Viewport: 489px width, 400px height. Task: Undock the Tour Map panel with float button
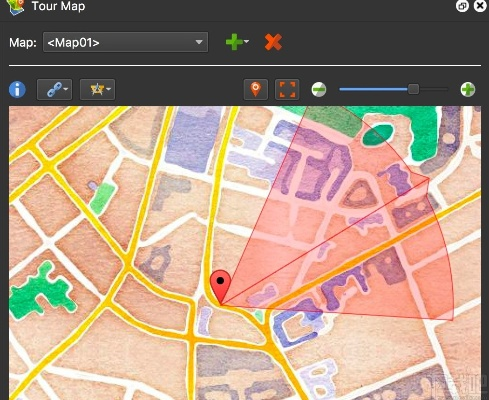462,6
